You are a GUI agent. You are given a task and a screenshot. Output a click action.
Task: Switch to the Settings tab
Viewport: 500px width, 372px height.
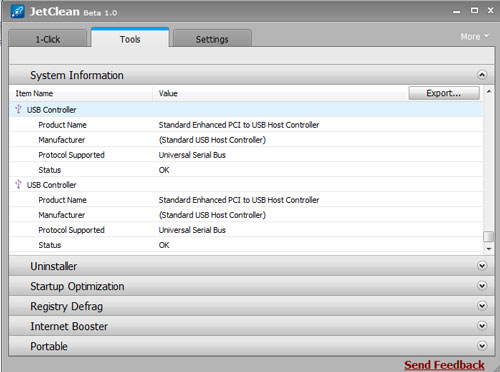click(x=212, y=39)
